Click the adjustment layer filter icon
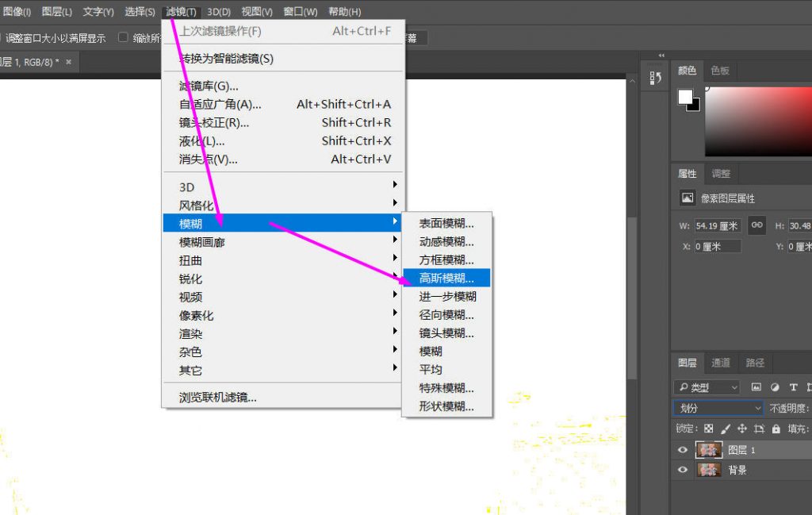812x515 pixels. [x=775, y=387]
